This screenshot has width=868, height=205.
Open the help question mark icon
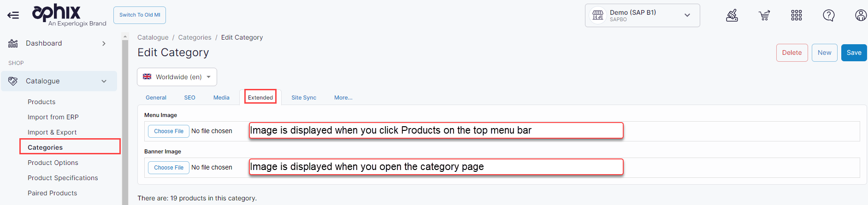point(829,16)
